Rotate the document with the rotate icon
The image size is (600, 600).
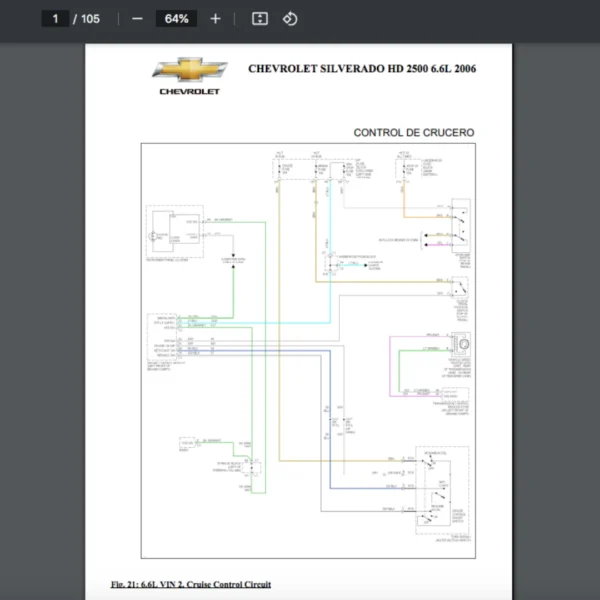[x=289, y=19]
